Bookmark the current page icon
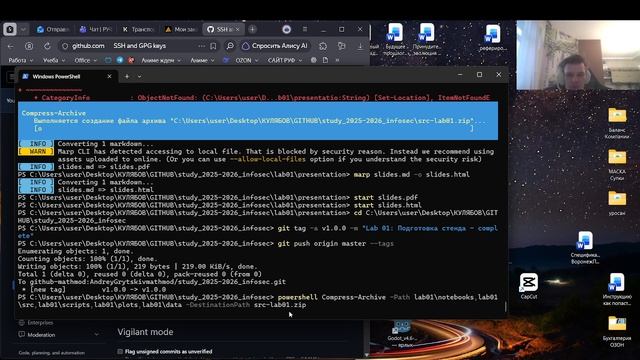This screenshot has height=360, width=640. tap(213, 46)
